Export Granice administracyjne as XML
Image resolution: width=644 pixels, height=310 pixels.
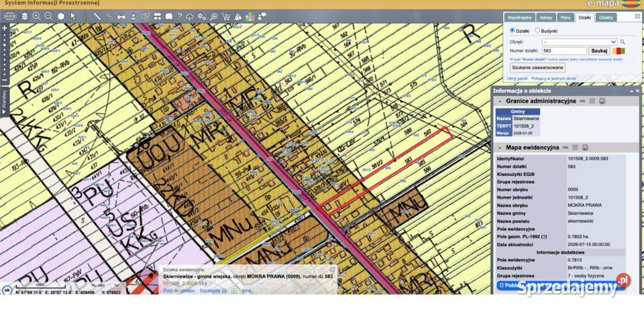[x=582, y=101]
